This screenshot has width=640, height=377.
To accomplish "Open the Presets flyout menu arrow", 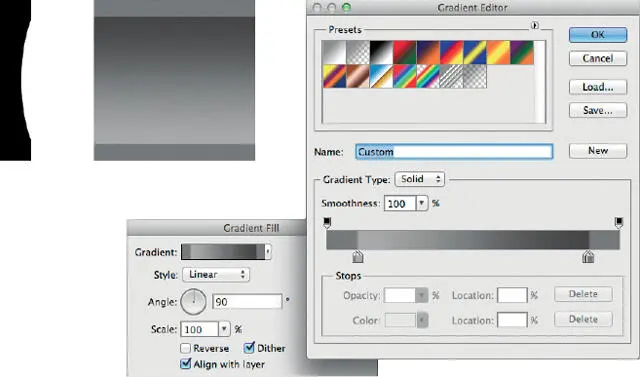I will [x=535, y=25].
